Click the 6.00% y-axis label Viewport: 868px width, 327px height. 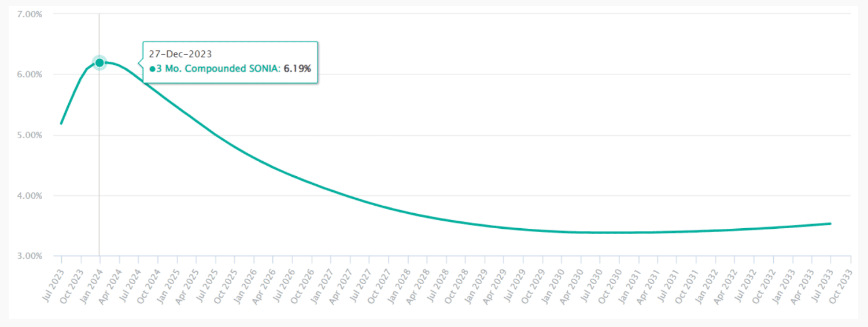point(30,75)
